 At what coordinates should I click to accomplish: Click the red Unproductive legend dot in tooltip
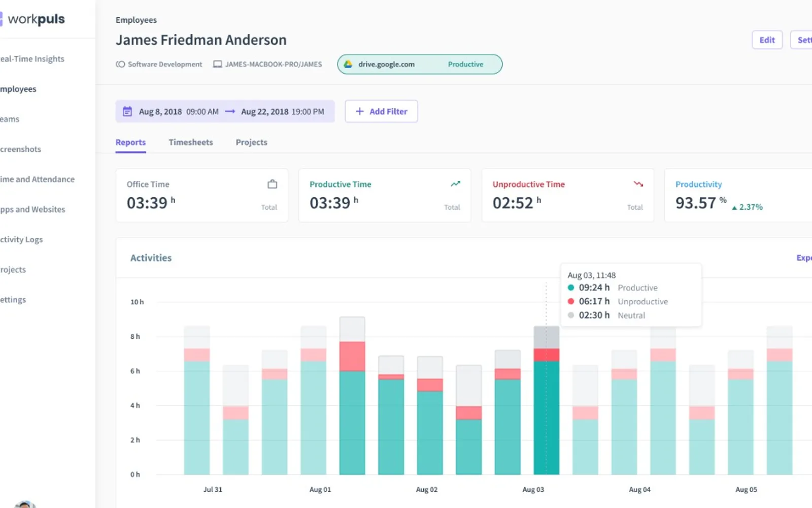point(571,301)
